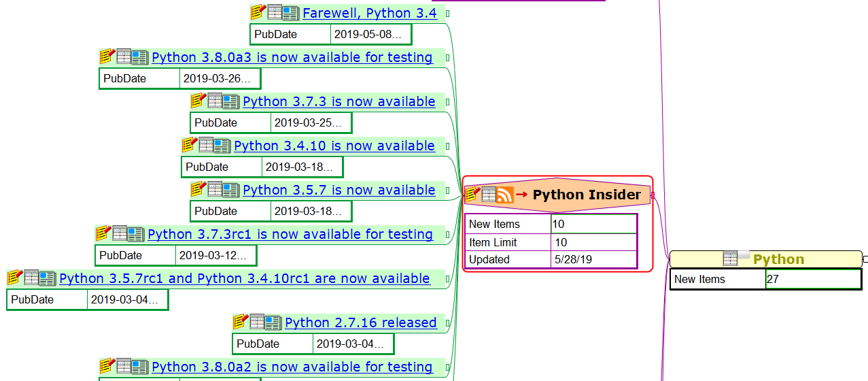Screen dimensions: 868x381
Task: Click properties table icon on Python topic
Action: [x=730, y=259]
